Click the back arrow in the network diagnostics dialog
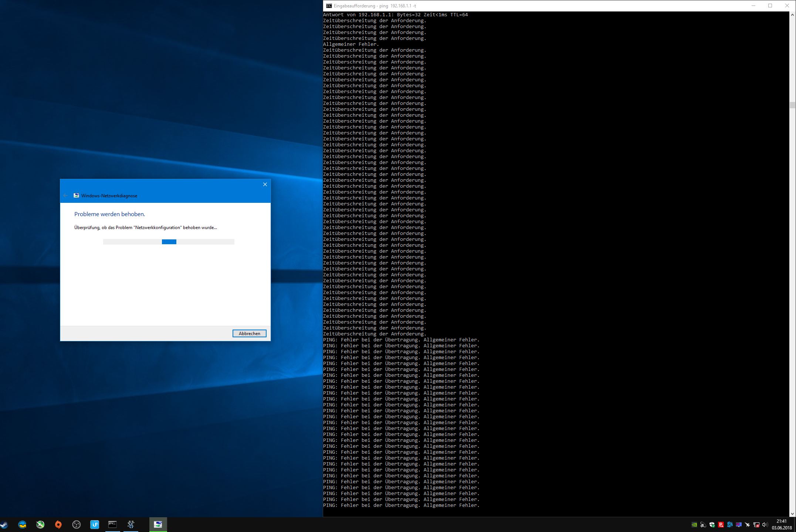 pyautogui.click(x=65, y=195)
